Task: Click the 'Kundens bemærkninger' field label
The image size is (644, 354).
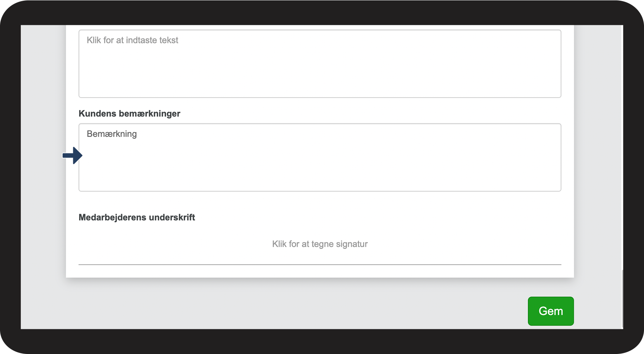Action: (x=129, y=114)
